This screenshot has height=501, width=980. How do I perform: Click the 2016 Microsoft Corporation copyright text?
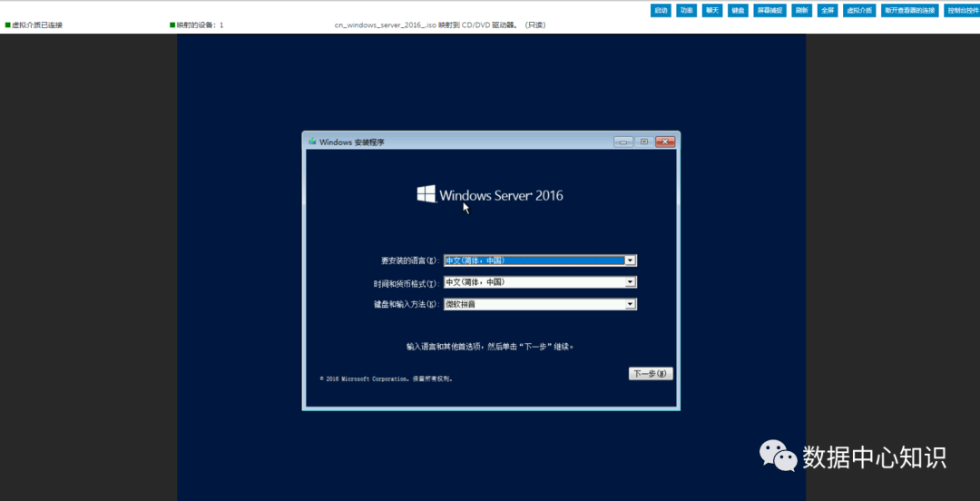coord(386,379)
